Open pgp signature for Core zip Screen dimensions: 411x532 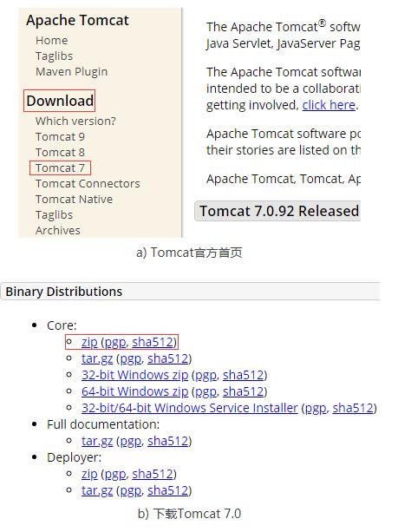[115, 342]
